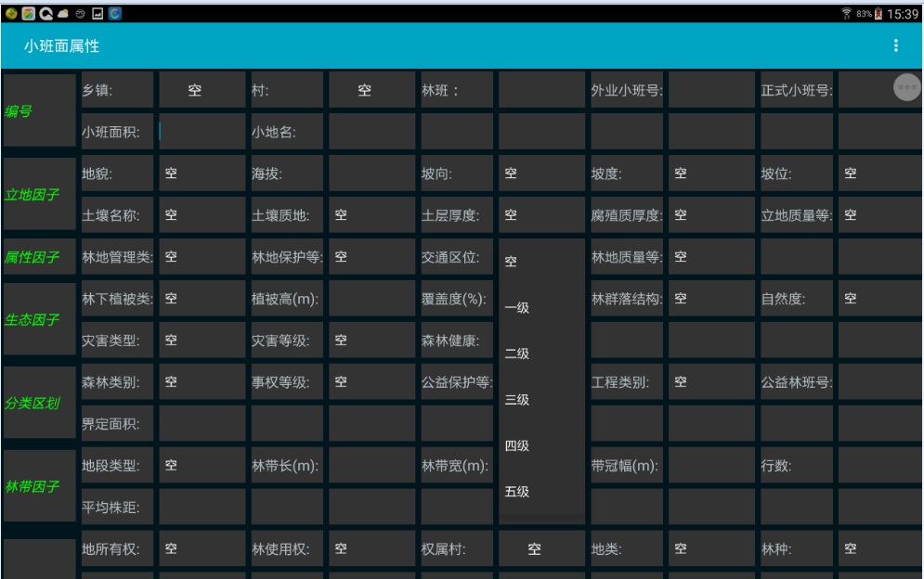Tap the battery indicator icon

pyautogui.click(x=878, y=14)
